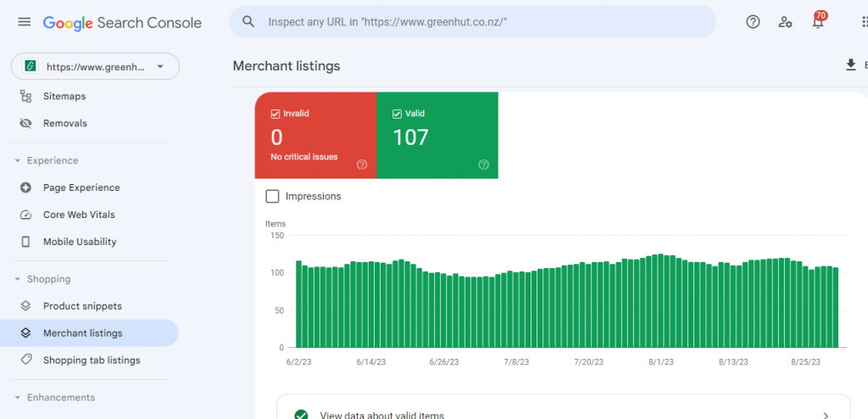Image resolution: width=868 pixels, height=419 pixels.
Task: Click the 7/8/23 axis date label
Action: (x=516, y=362)
